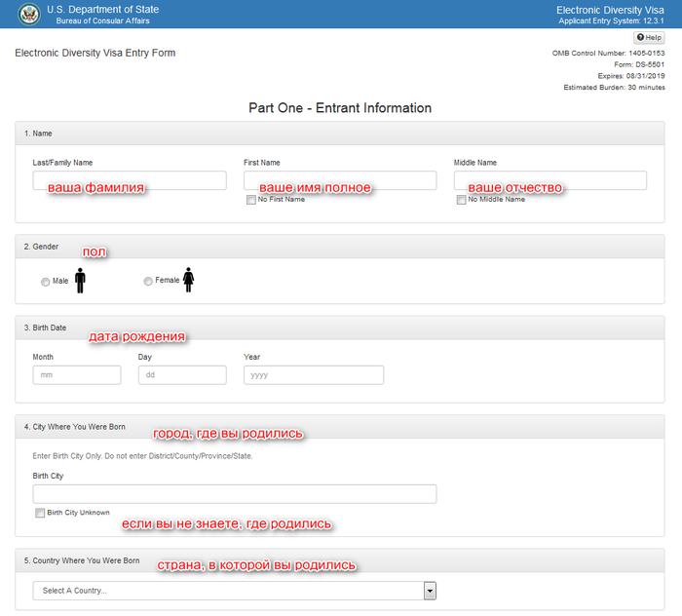682x616 pixels.
Task: Open the Help button
Action: (x=649, y=37)
